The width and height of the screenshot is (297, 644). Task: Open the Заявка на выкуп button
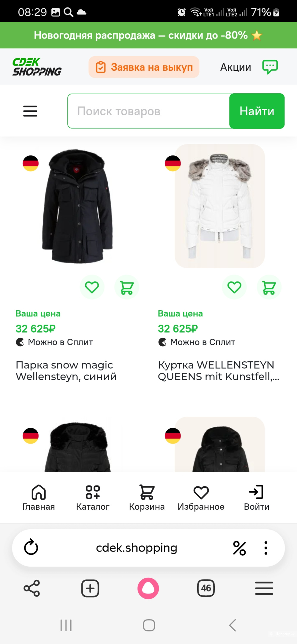click(x=144, y=67)
